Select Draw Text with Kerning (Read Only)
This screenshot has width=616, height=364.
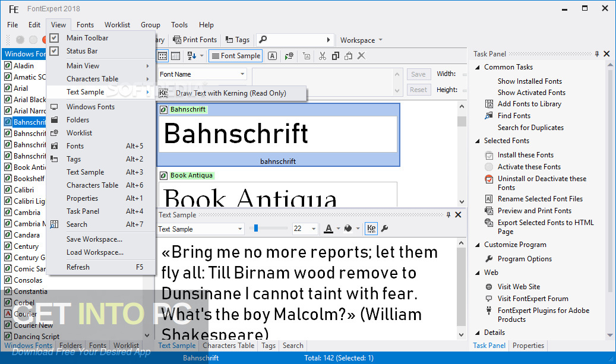231,93
